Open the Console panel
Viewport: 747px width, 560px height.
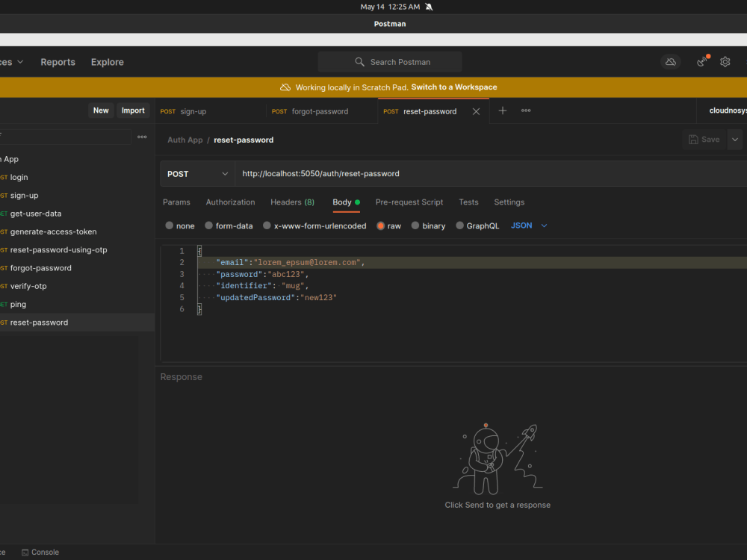coord(40,553)
